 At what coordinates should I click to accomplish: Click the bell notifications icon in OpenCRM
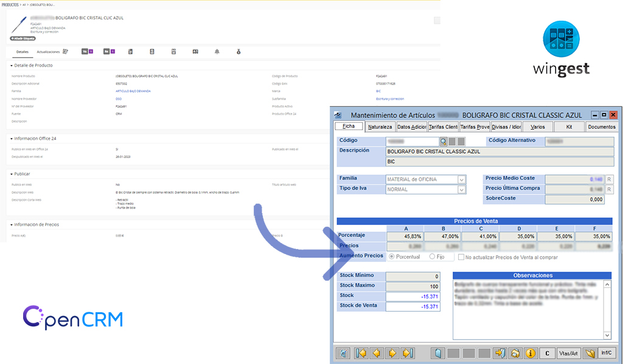pos(217,52)
